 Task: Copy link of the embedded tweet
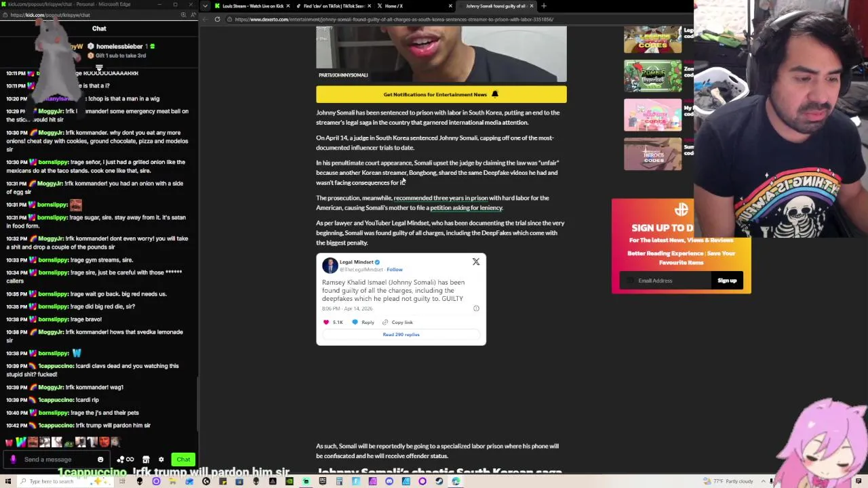(397, 323)
